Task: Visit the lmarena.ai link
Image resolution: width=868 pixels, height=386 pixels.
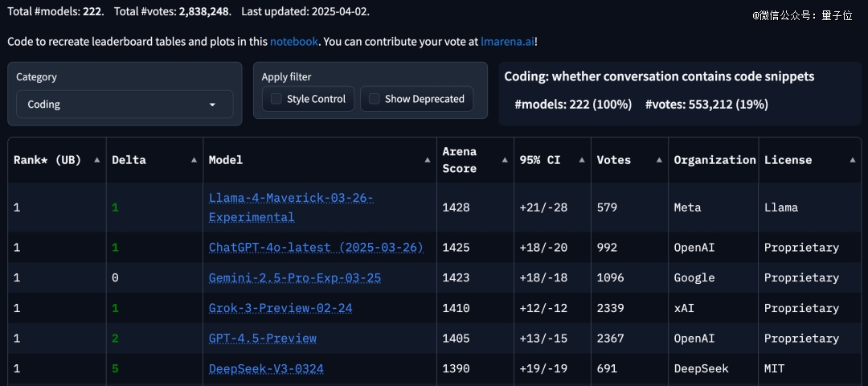Action: point(507,42)
